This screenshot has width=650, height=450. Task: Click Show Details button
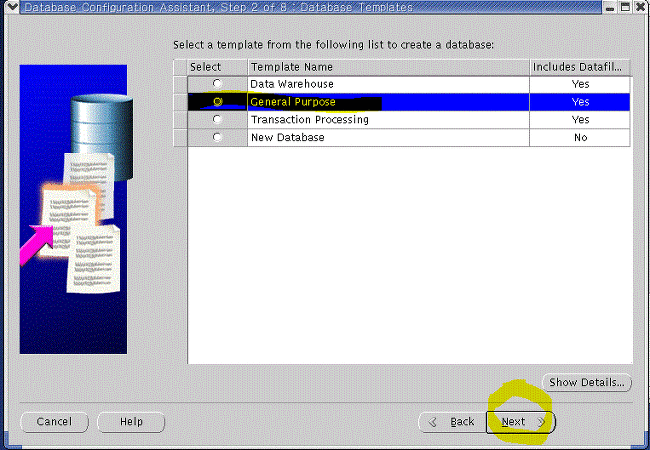tap(587, 382)
